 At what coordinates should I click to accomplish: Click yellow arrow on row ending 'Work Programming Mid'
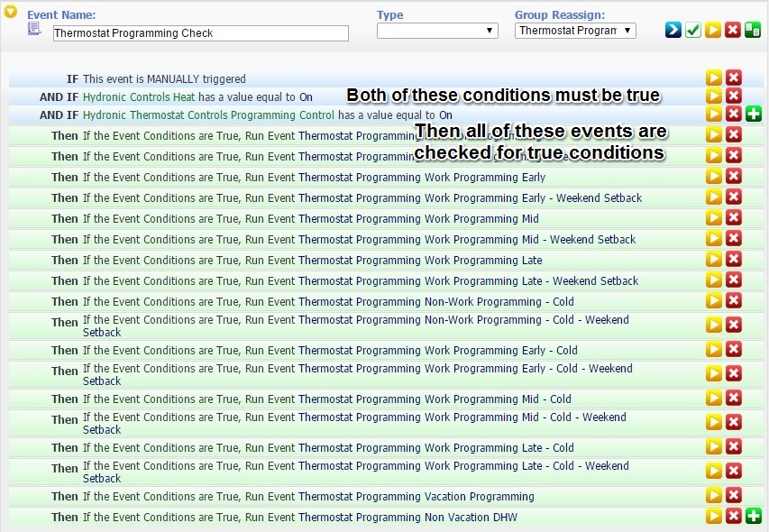pyautogui.click(x=714, y=217)
